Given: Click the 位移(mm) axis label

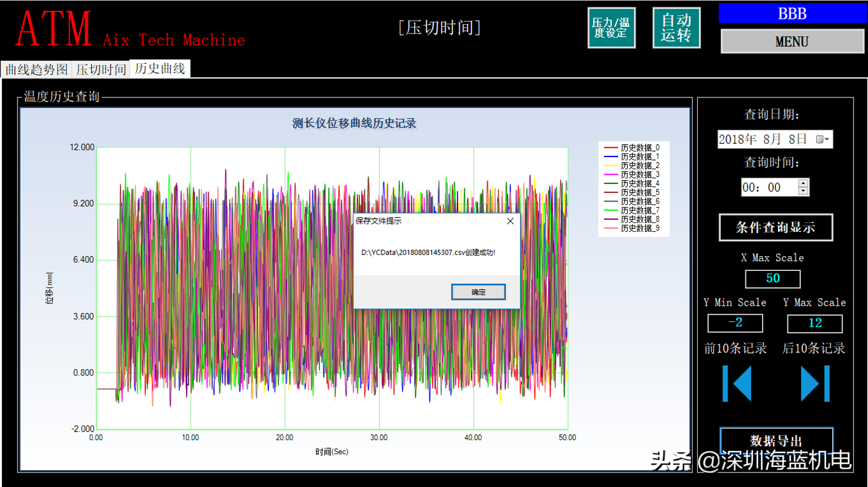Looking at the screenshot, I should 49,288.
